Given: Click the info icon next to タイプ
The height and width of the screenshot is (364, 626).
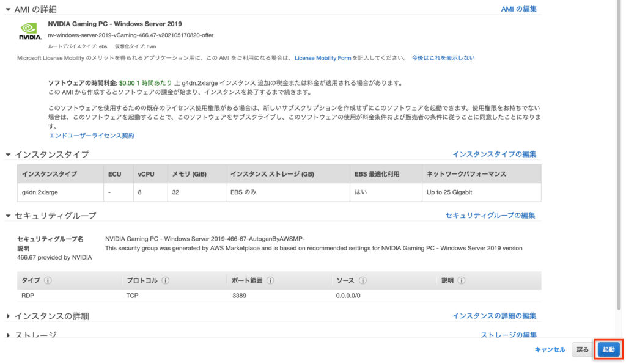Looking at the screenshot, I should [48, 281].
